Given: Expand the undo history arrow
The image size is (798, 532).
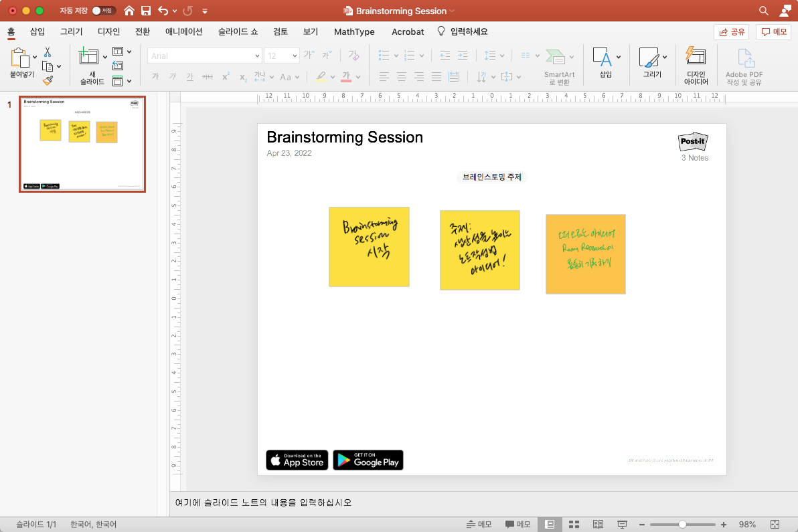Looking at the screenshot, I should [175, 11].
